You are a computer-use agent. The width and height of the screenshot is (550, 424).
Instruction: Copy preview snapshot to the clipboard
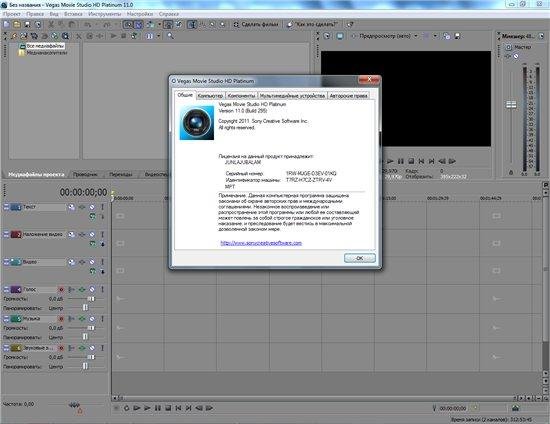pyautogui.click(x=447, y=36)
